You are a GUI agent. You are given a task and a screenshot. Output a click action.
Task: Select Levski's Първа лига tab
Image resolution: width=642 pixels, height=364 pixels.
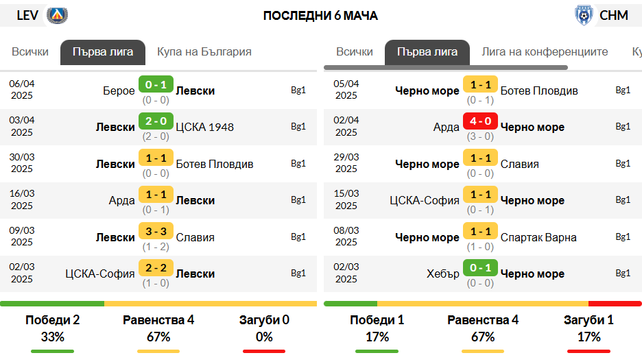point(103,52)
